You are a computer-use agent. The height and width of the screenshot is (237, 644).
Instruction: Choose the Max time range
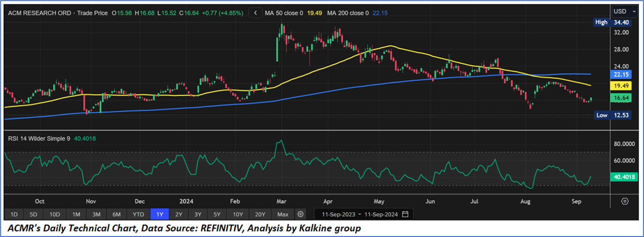point(283,214)
